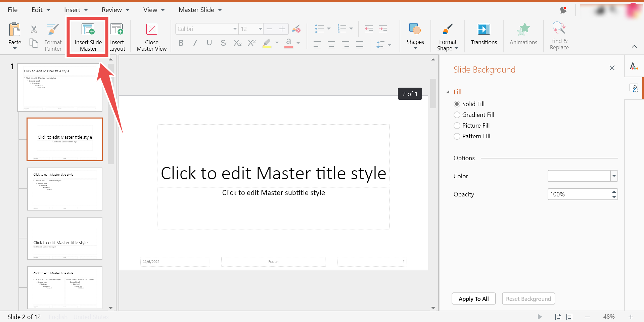Open the numbered list style dropdown arrow
The width and height of the screenshot is (644, 322).
(351, 29)
